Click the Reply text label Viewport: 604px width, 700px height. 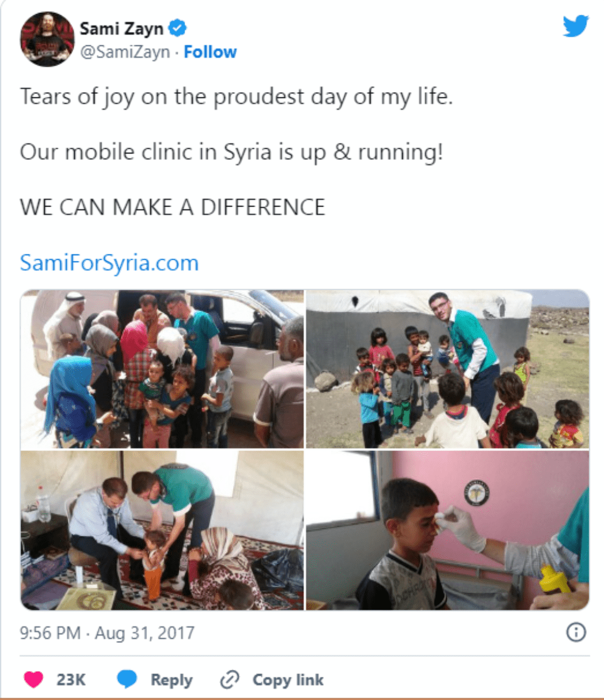(x=172, y=679)
